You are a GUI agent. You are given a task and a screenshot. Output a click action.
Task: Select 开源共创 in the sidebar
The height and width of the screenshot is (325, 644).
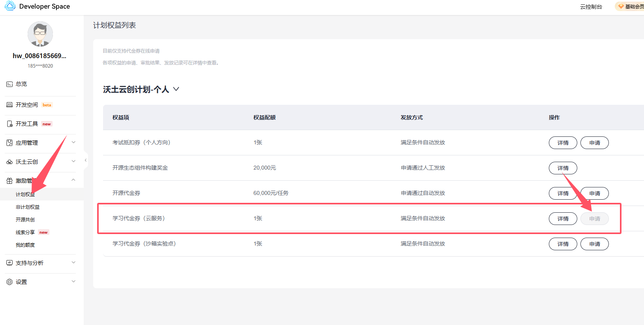pos(25,220)
